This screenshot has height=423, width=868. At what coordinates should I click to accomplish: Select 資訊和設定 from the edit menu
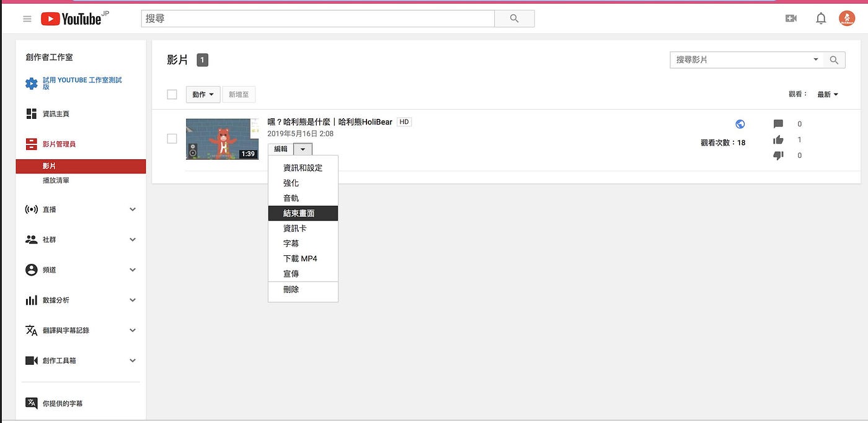(303, 168)
